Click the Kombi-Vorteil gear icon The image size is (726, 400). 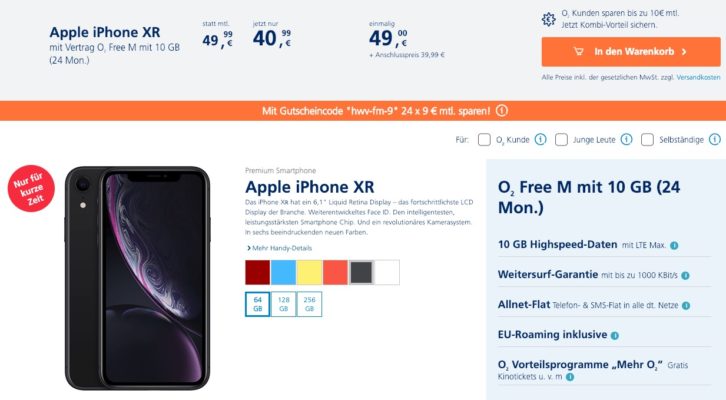pos(549,19)
